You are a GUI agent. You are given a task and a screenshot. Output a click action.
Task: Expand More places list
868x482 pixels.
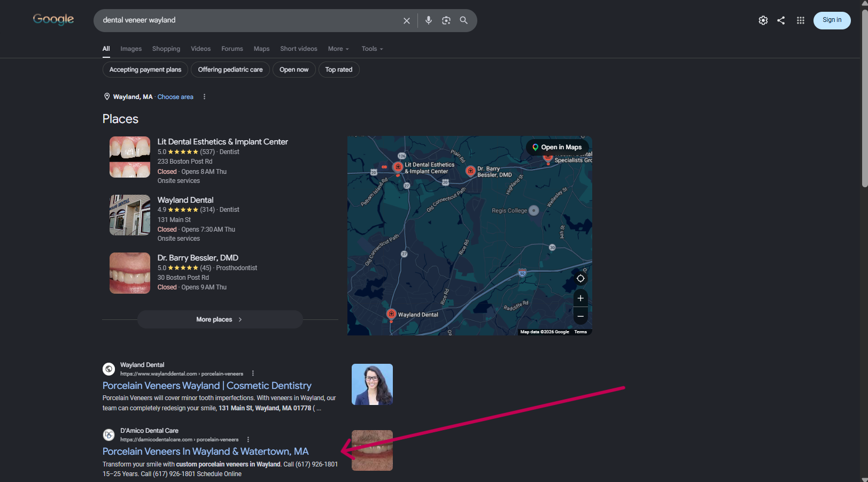(x=220, y=319)
